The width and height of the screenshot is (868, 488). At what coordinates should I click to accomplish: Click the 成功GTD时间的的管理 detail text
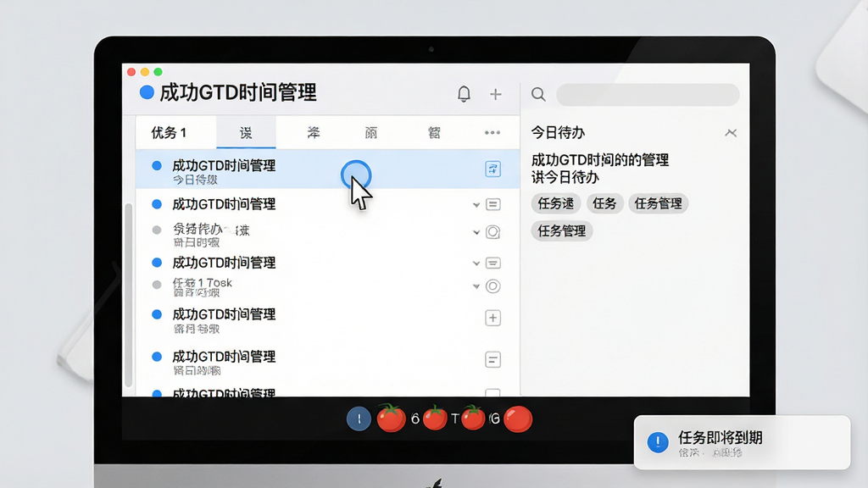(x=600, y=160)
